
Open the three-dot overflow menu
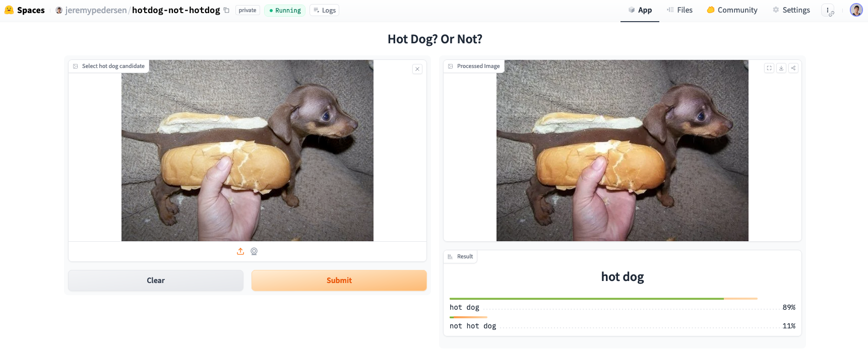(828, 10)
